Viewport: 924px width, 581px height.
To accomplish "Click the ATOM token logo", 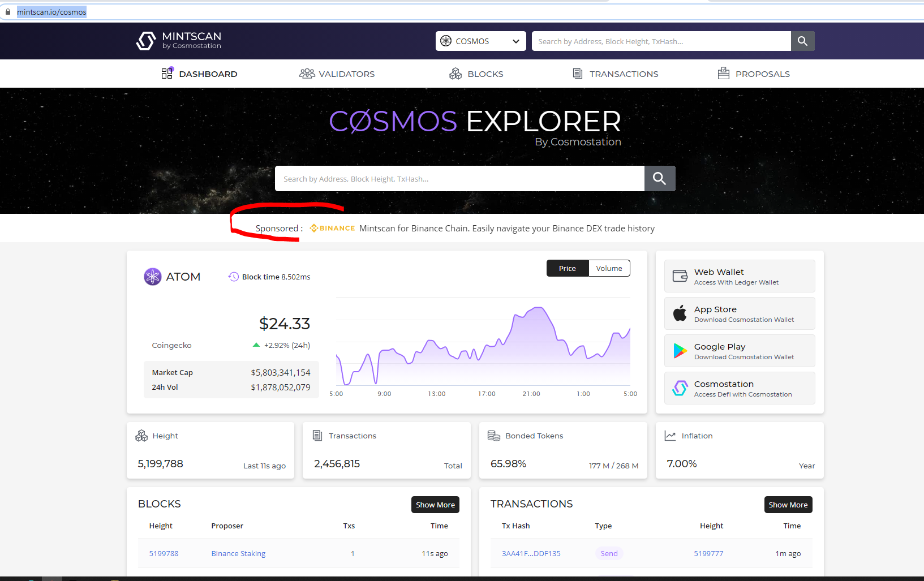I will tap(153, 277).
